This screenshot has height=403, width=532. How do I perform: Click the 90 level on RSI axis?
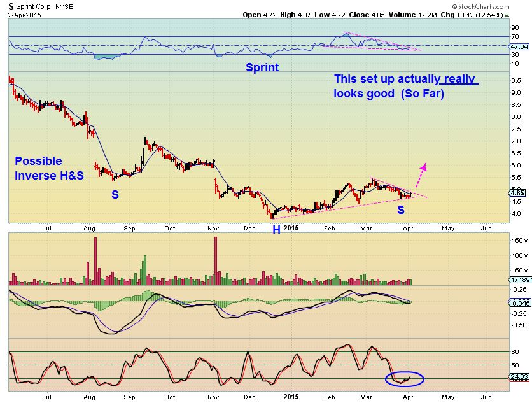pyautogui.click(x=515, y=28)
